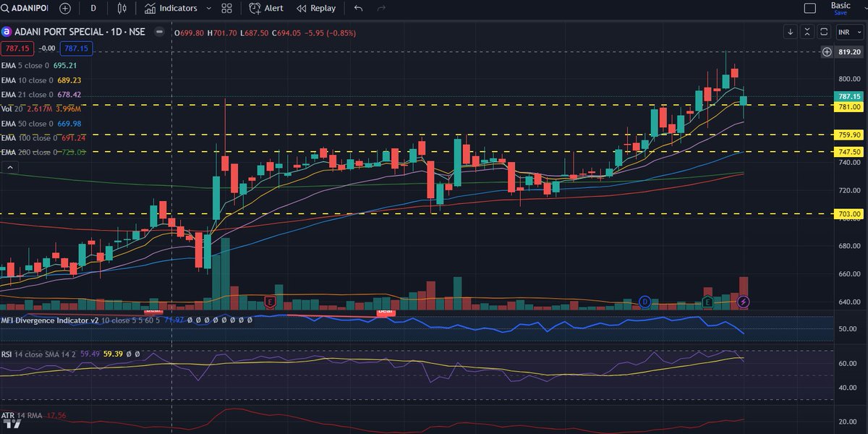Open the Indicators dialog
The image size is (868, 434).
(171, 8)
